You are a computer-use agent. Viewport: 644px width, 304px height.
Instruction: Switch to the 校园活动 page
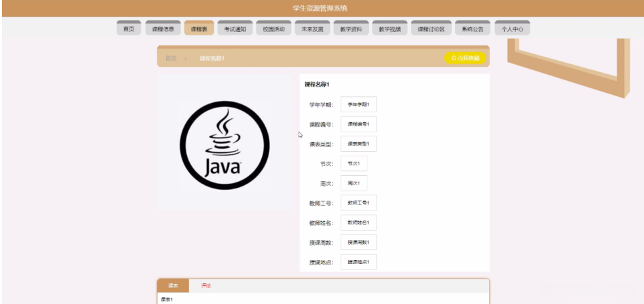[x=273, y=29]
